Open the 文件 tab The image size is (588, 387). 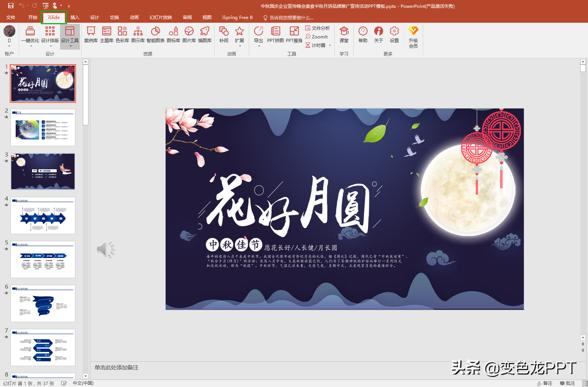coord(11,18)
